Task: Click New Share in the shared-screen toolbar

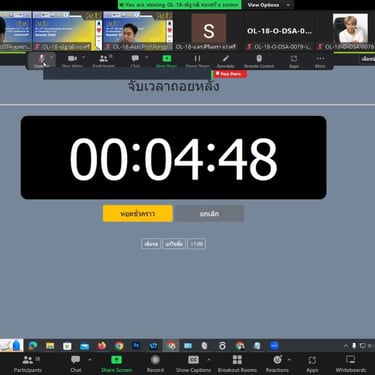Action: tap(166, 61)
